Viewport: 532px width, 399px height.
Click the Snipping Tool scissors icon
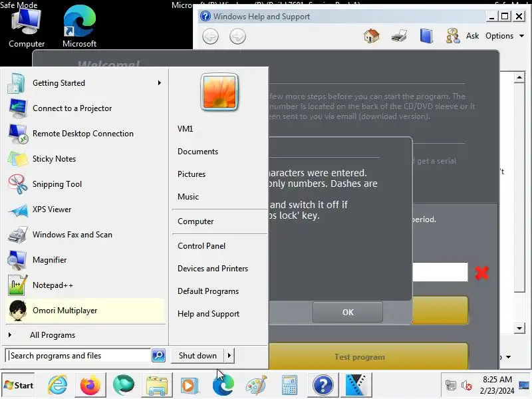[18, 184]
